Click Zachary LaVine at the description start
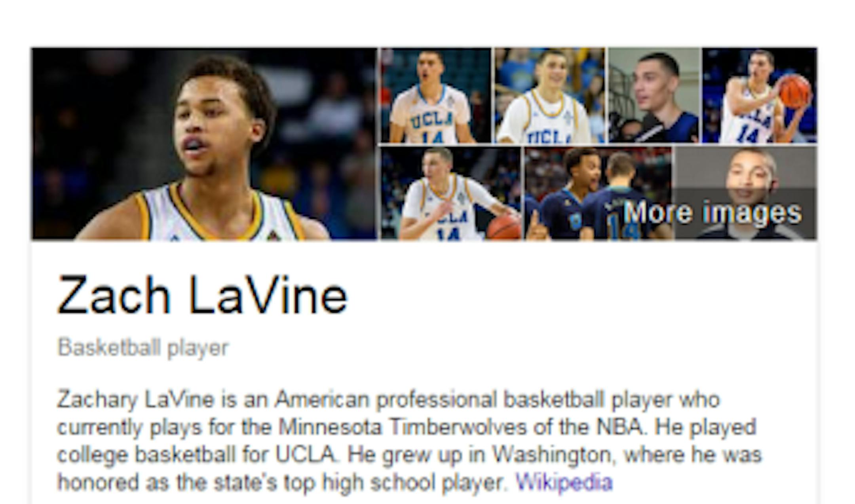This screenshot has width=855, height=504. [x=136, y=400]
